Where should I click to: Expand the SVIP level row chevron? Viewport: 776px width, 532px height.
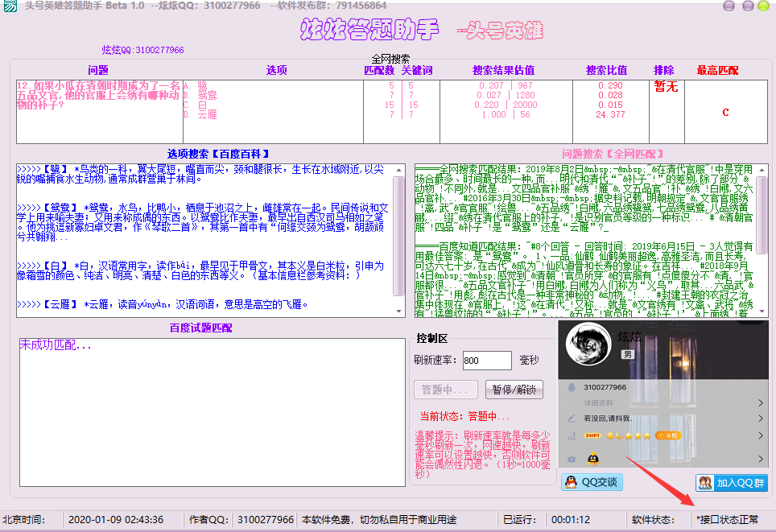coord(761,435)
